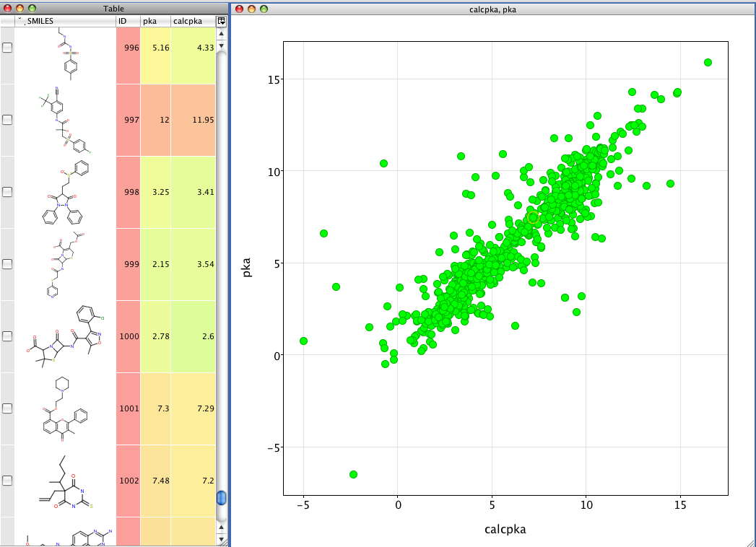Select the molecule structure in row 999
Viewport: 756px width, 547px height.
65,265
